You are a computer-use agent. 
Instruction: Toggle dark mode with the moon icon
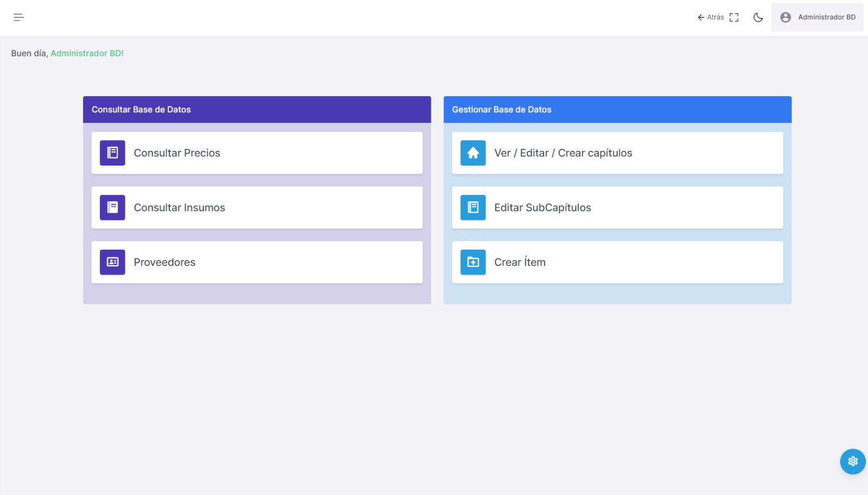point(758,17)
